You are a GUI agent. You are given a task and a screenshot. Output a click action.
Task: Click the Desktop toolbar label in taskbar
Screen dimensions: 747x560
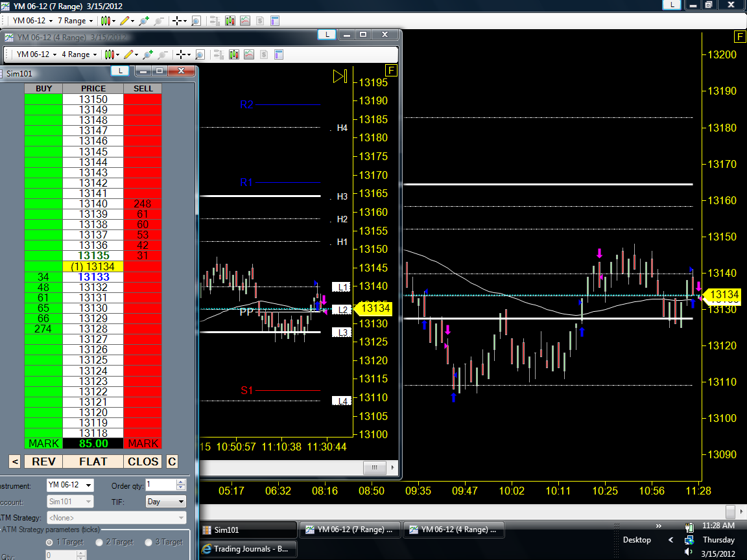637,539
